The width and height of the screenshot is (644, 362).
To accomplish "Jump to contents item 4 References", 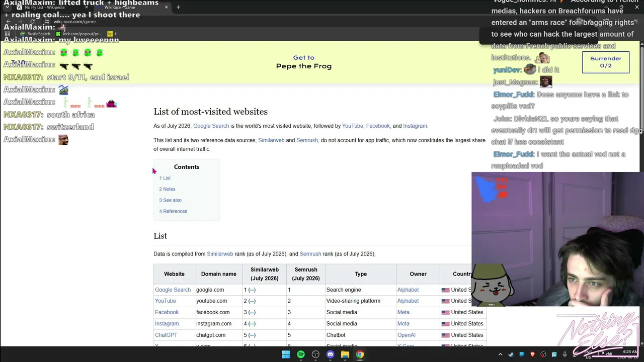I will point(173,211).
